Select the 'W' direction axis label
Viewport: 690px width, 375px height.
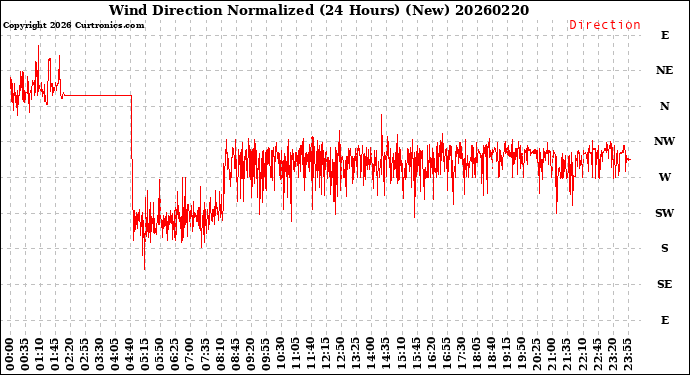point(664,177)
